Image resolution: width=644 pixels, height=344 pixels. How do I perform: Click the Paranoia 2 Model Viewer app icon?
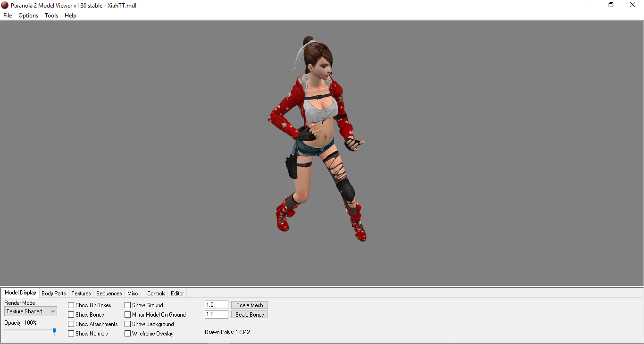point(5,5)
